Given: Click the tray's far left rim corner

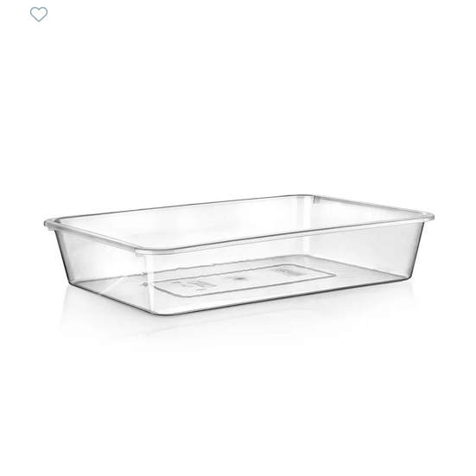Looking at the screenshot, I should (x=49, y=224).
